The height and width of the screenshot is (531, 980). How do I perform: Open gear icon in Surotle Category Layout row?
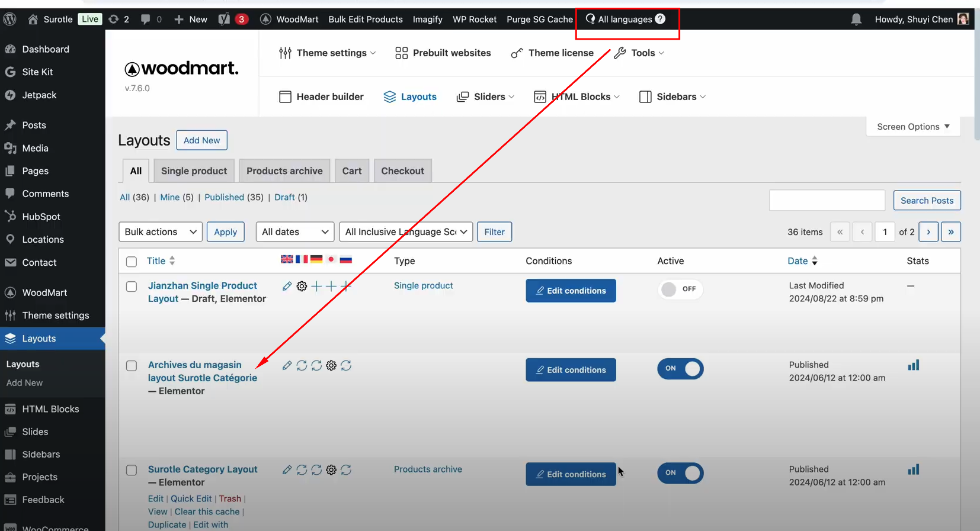[x=331, y=470]
